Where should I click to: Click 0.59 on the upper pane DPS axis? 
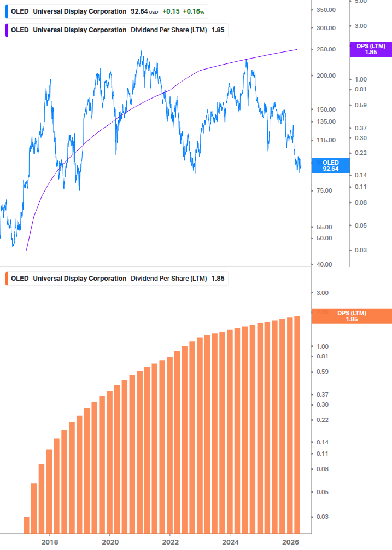tap(360, 105)
